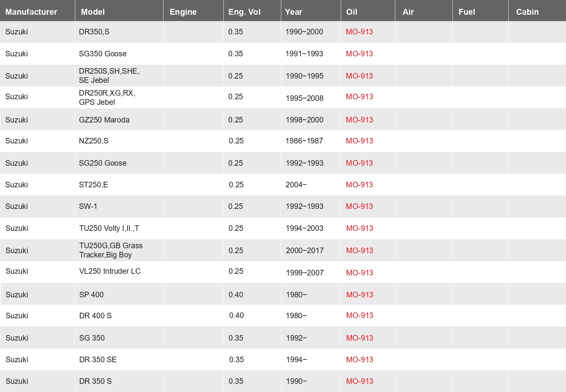566x392 pixels.
Task: Open MO-913 link in TU250 Volty row
Action: coord(360,228)
